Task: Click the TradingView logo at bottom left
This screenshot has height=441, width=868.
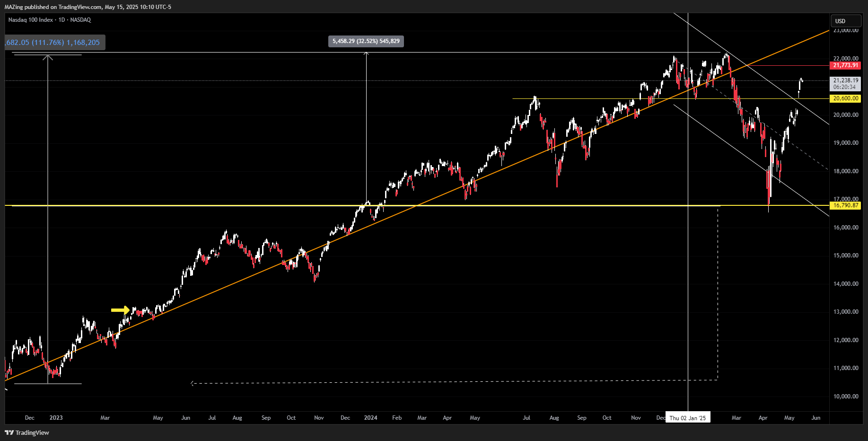Action: pyautogui.click(x=27, y=432)
